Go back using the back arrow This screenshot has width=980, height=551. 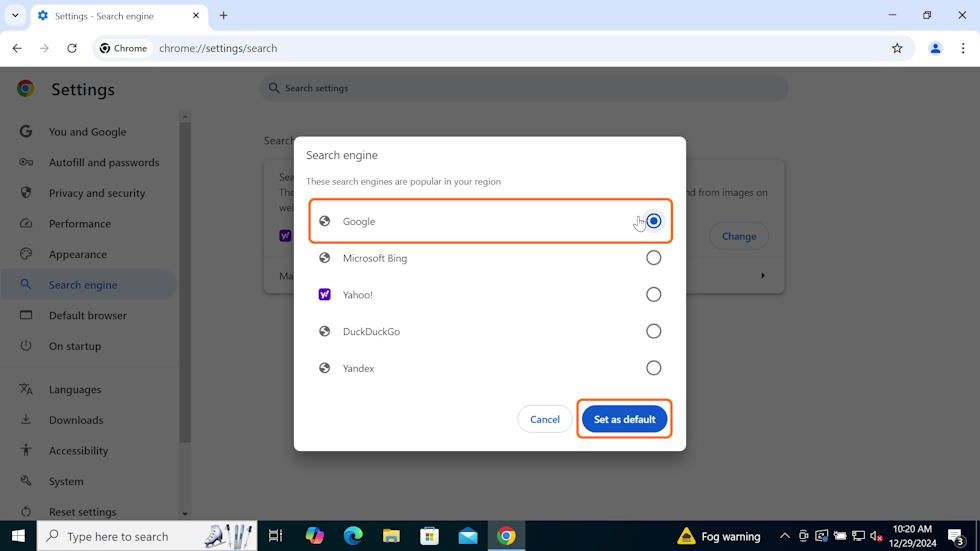[17, 48]
